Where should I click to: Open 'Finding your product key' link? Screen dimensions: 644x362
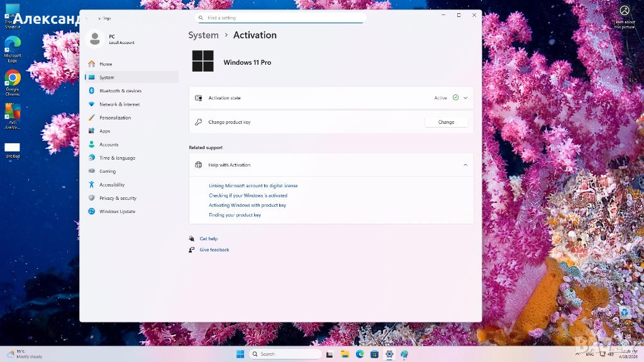235,215
